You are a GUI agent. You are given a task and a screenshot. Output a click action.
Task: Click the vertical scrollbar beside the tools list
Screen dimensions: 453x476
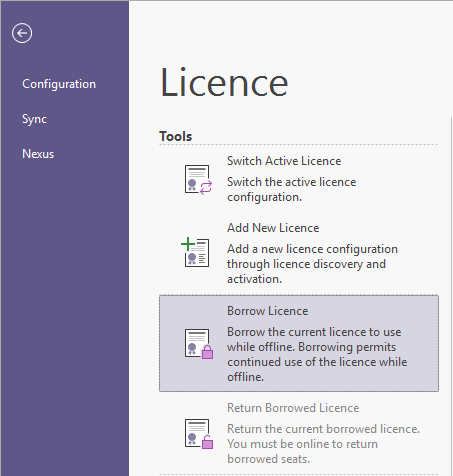451,296
